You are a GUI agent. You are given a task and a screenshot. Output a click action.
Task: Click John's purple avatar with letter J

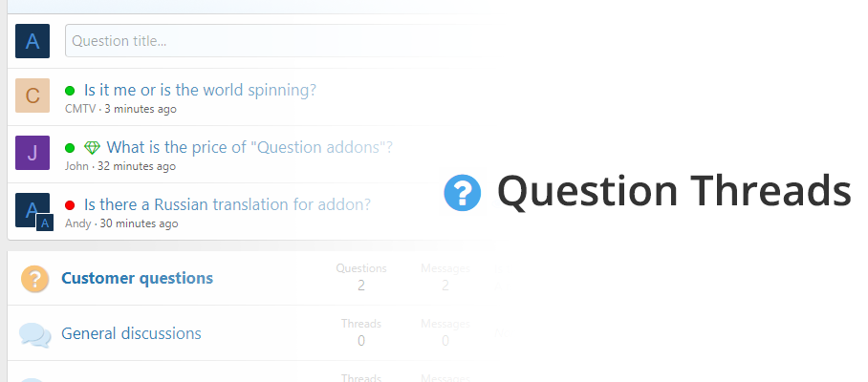point(33,153)
